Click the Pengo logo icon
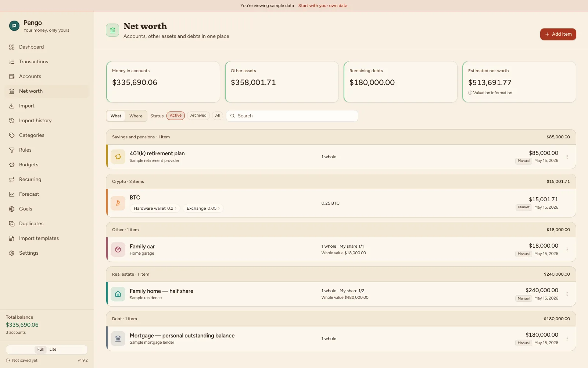 point(14,26)
